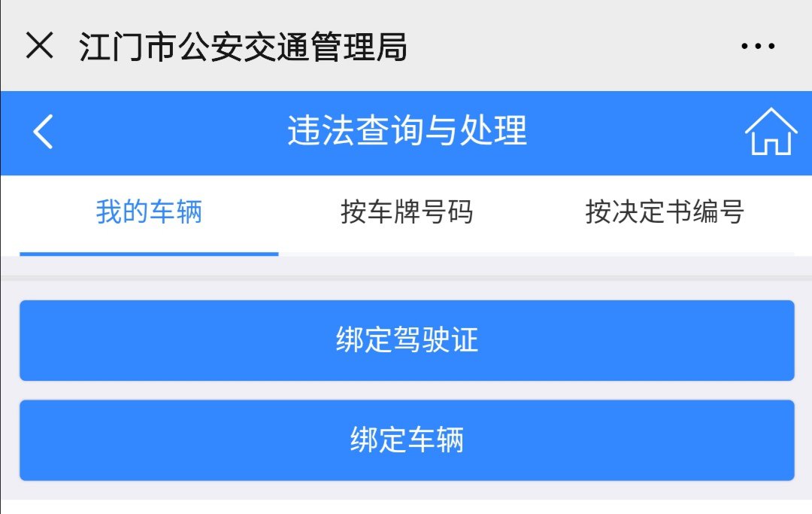Click the 绑定车辆 button
The image size is (812, 514).
click(x=407, y=440)
